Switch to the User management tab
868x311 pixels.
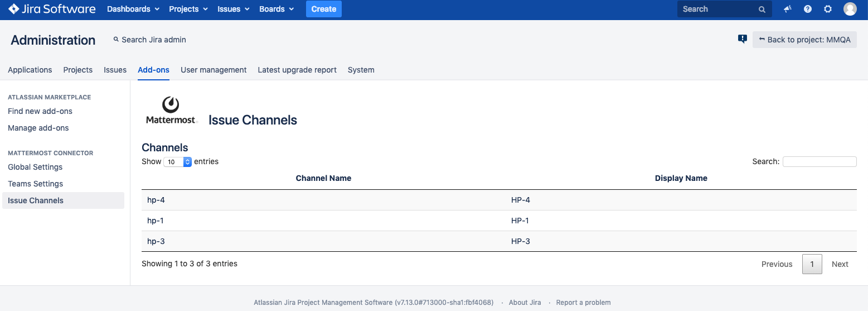pos(214,70)
